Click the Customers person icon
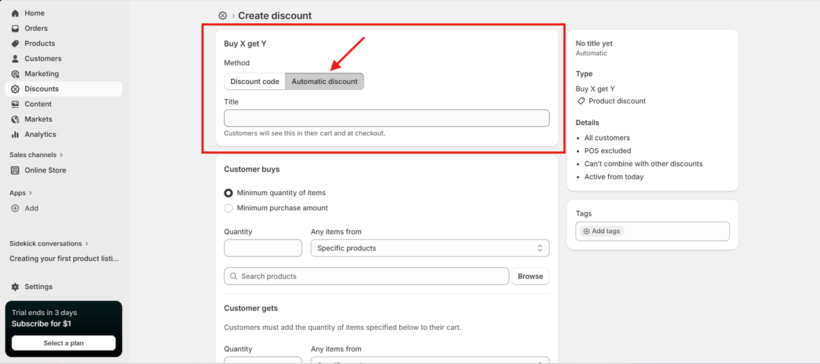 tap(15, 59)
